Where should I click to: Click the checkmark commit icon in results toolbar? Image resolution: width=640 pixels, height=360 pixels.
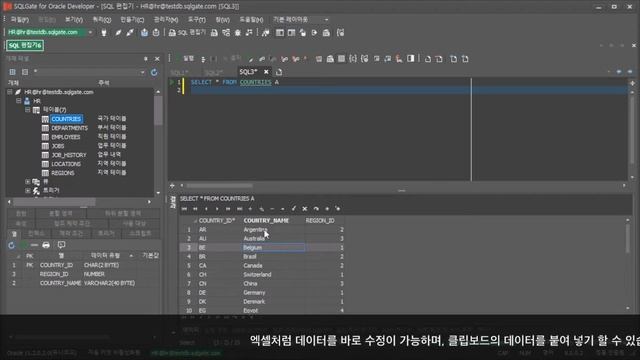point(293,209)
